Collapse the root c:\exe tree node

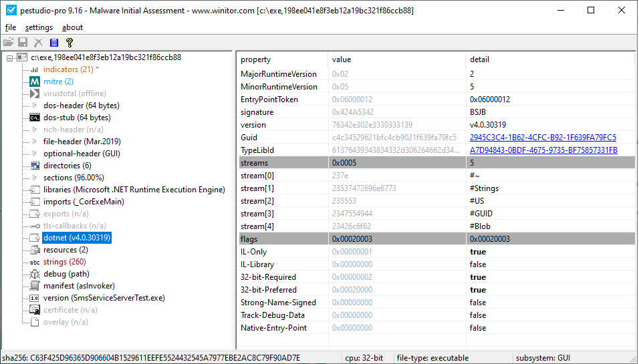tap(9, 58)
